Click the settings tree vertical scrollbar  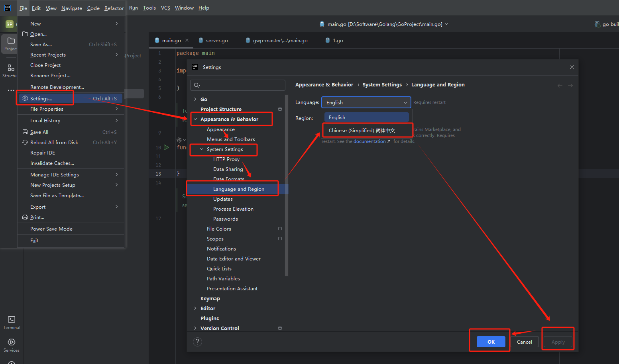pos(287,185)
